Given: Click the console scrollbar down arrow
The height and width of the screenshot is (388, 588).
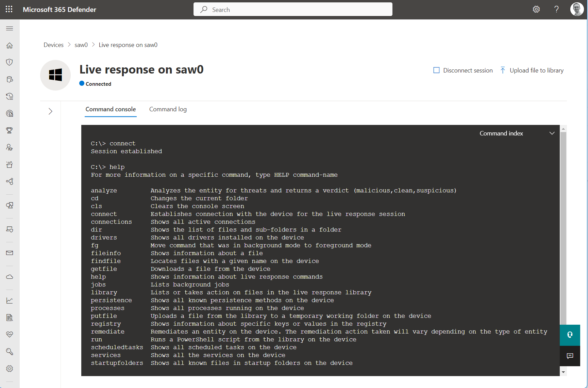Looking at the screenshot, I should tap(563, 372).
